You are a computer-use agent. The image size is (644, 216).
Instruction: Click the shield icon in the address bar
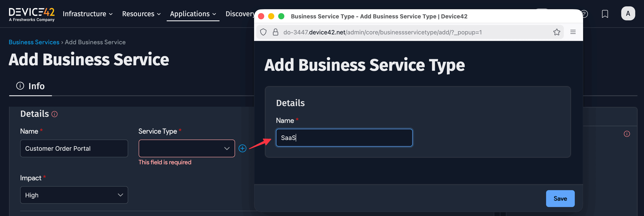[263, 32]
